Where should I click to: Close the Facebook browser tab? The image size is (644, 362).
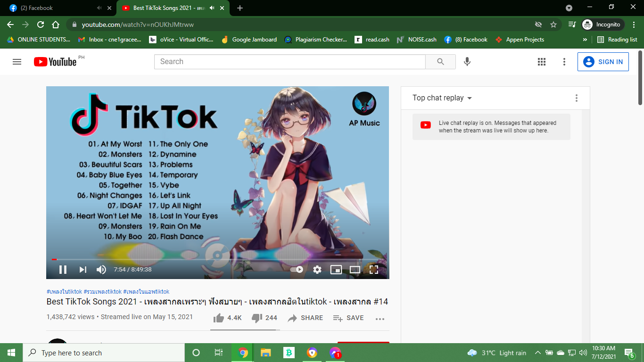(x=109, y=8)
